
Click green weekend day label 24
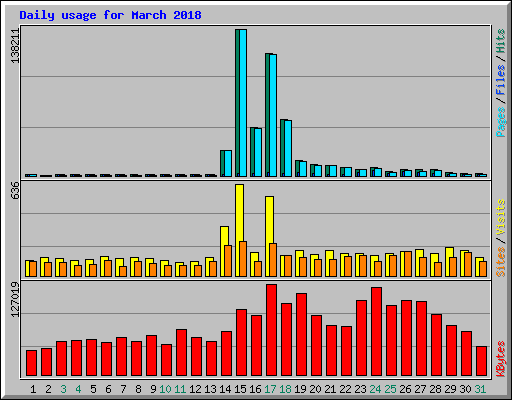point(375,389)
